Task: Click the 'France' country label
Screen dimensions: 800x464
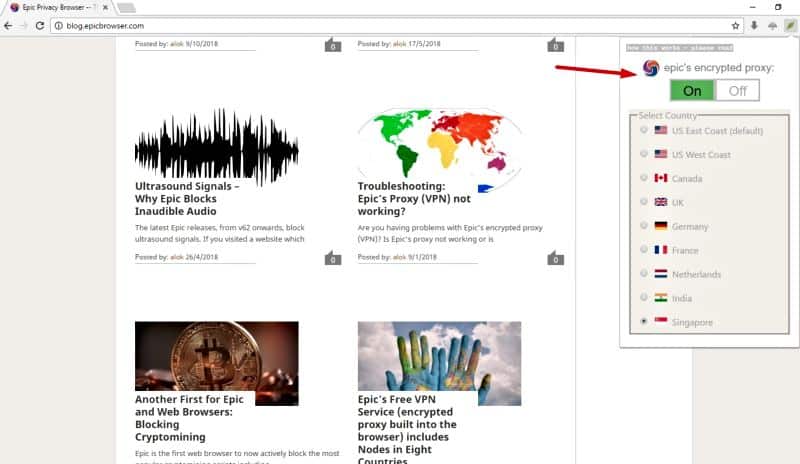Action: tap(685, 251)
